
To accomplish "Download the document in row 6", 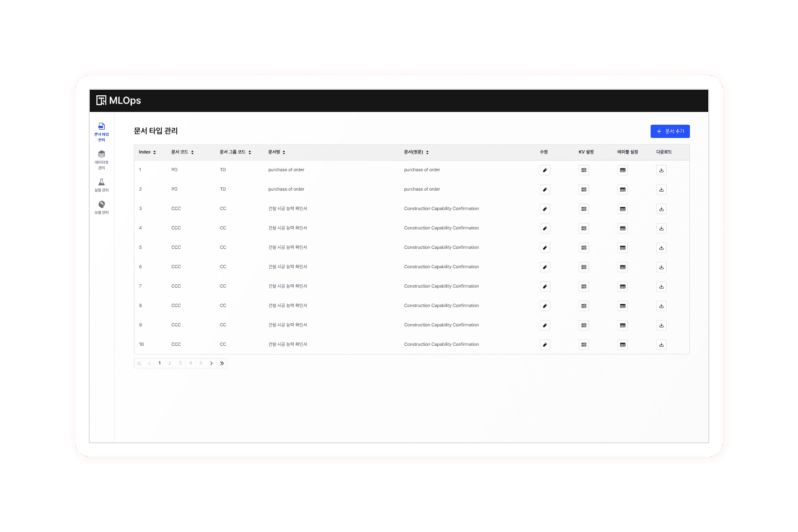I will [x=662, y=267].
